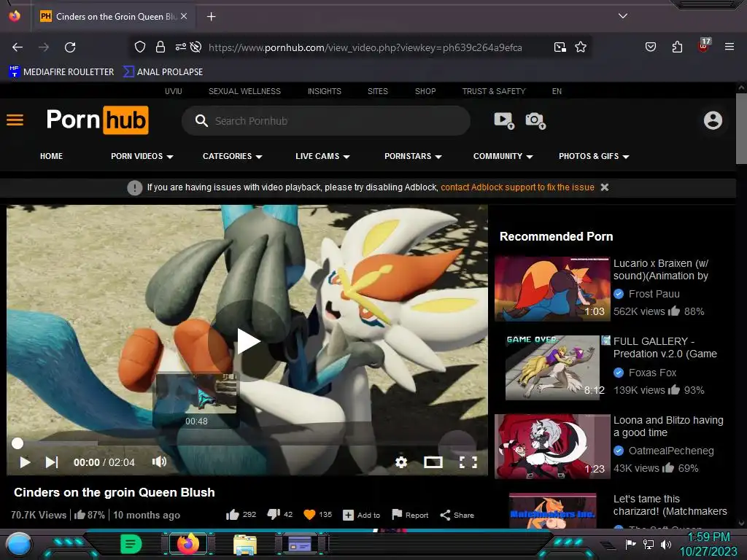Open SEXUAL WELLNESS in top bar

244,91
